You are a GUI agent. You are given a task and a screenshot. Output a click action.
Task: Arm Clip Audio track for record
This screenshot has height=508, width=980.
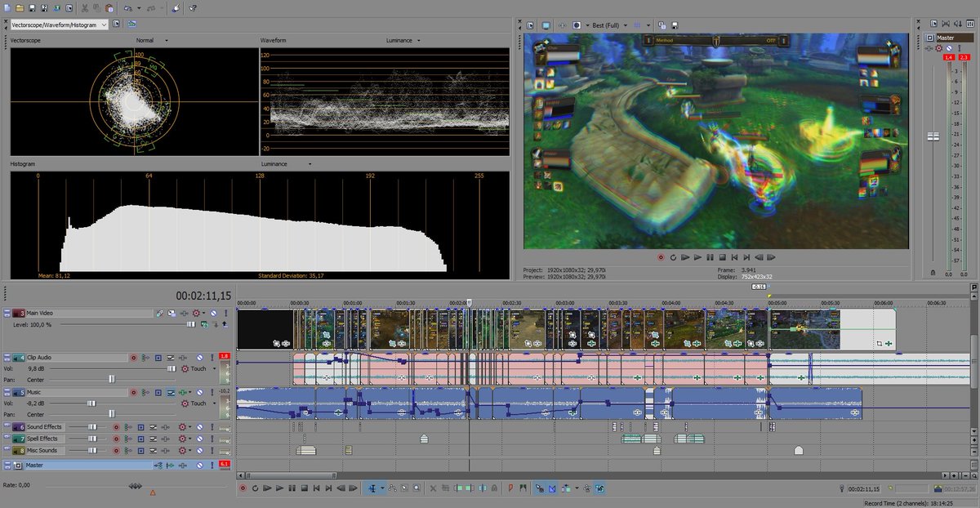coord(134,358)
